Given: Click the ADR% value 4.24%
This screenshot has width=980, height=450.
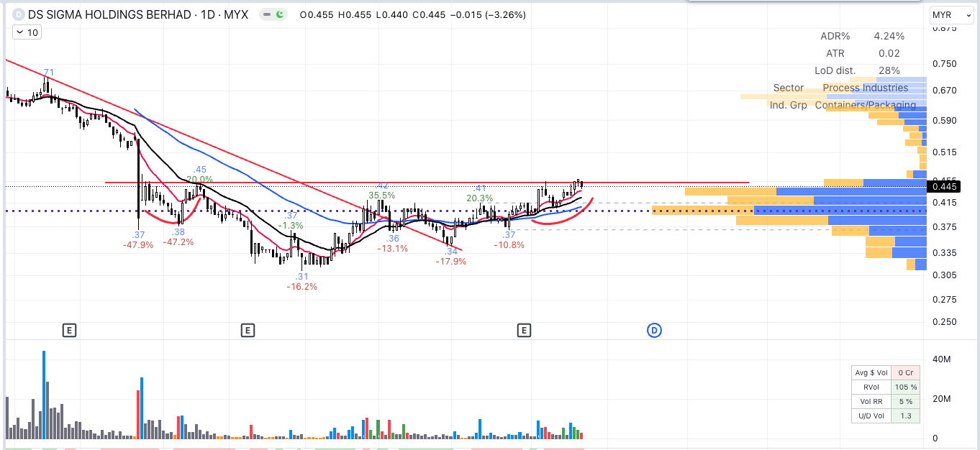Looking at the screenshot, I should (x=889, y=36).
